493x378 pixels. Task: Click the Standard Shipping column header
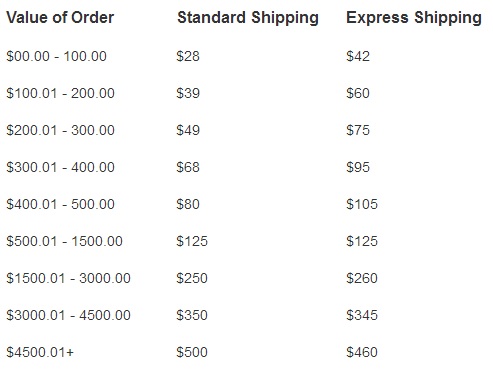pos(248,18)
